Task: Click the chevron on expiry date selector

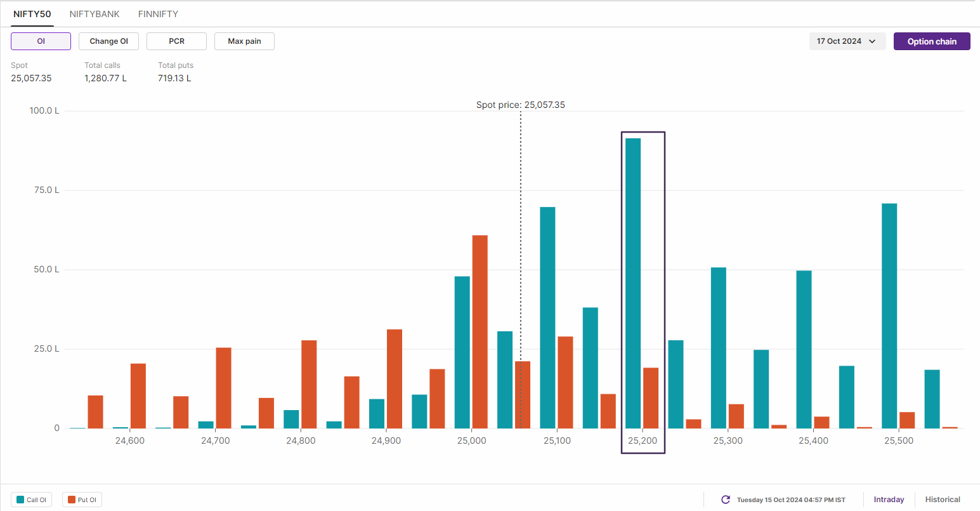Action: (872, 41)
